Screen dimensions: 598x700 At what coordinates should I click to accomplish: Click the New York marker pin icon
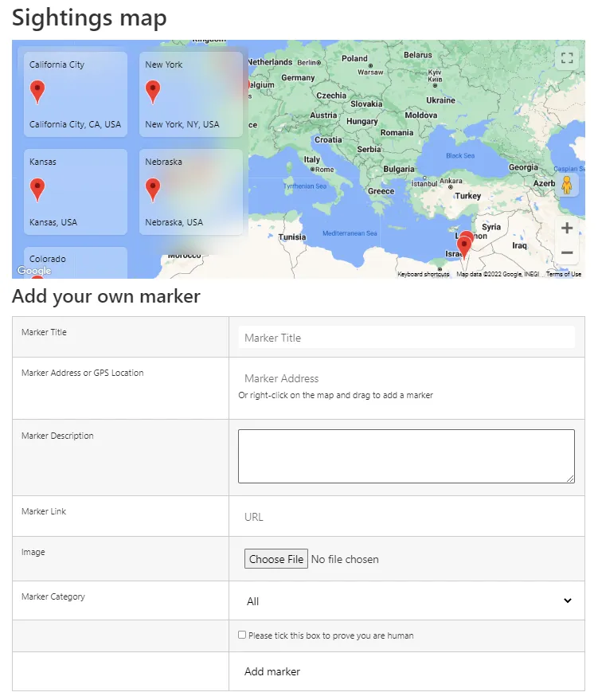point(153,91)
